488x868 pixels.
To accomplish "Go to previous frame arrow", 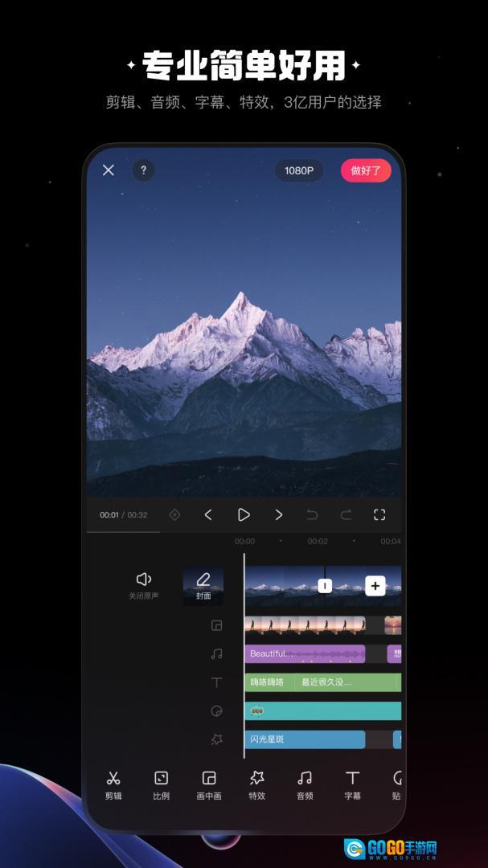I will 208,514.
